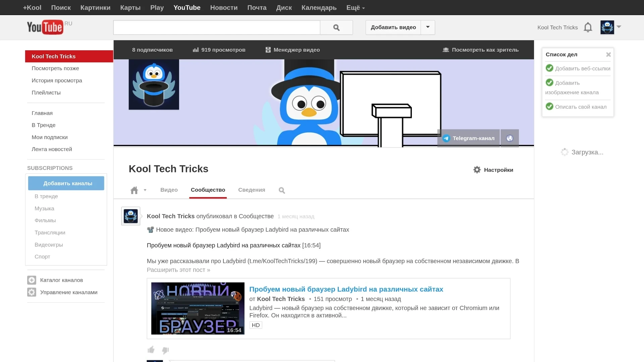Viewport: 644px width, 362px height.
Task: Click the channel search magnifier icon
Action: (282, 190)
